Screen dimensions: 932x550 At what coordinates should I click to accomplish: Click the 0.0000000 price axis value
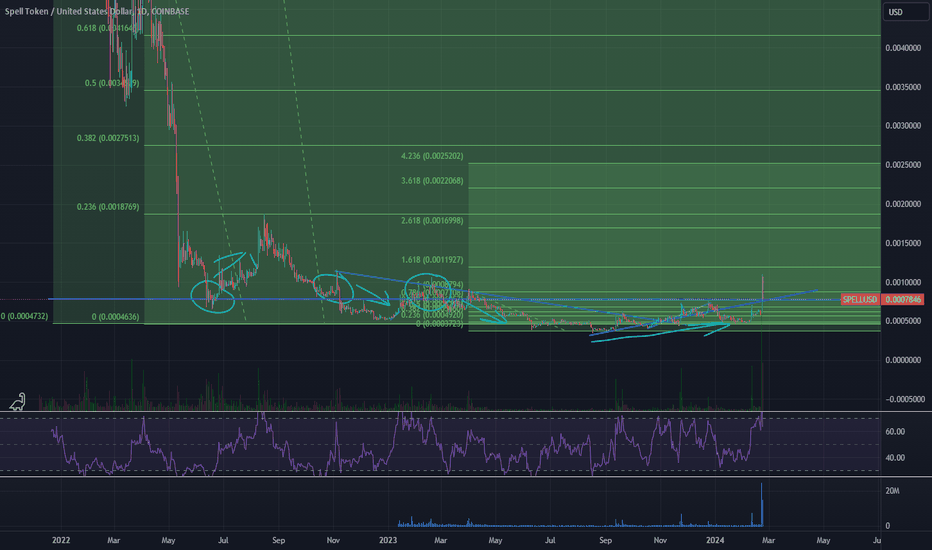(x=903, y=360)
